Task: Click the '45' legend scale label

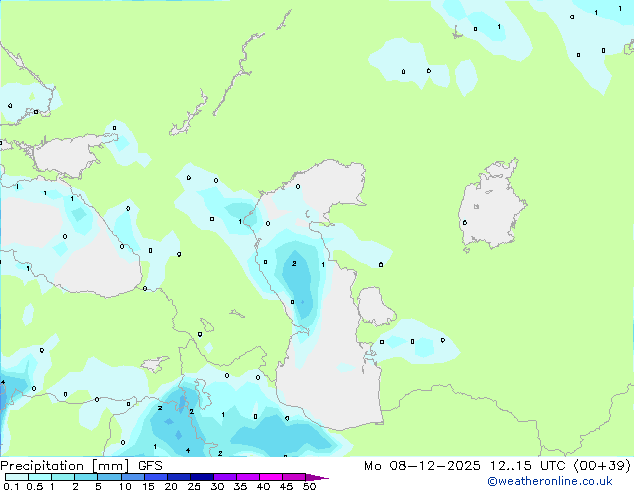Action: click(286, 486)
